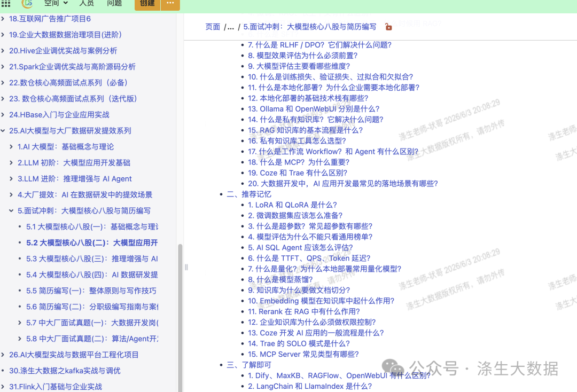Jump to 15. RAG 知识库的基本流程是什么
Image resolution: width=577 pixels, height=392 pixels.
pyautogui.click(x=306, y=130)
